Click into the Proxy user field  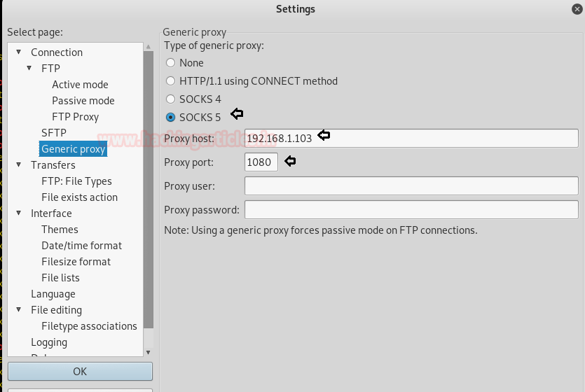point(411,186)
